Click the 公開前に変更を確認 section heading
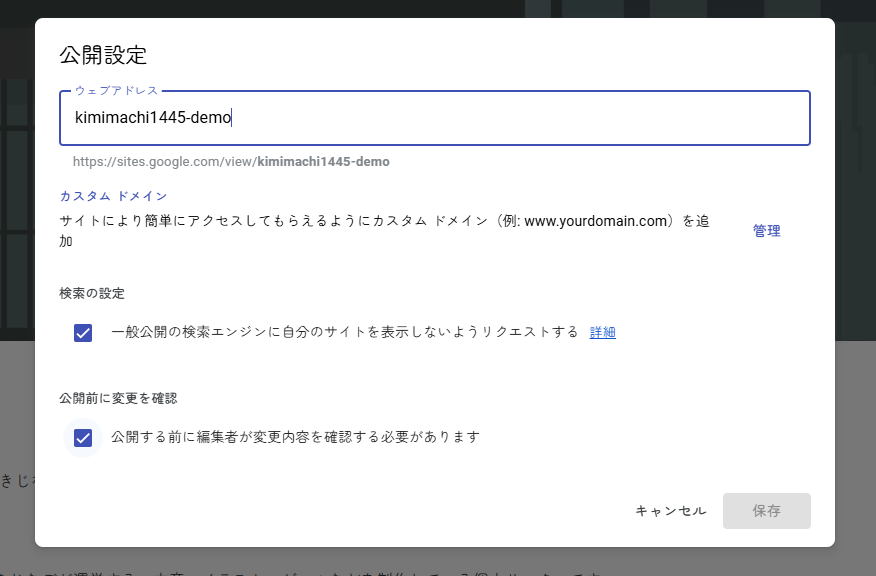876x576 pixels. pos(118,398)
